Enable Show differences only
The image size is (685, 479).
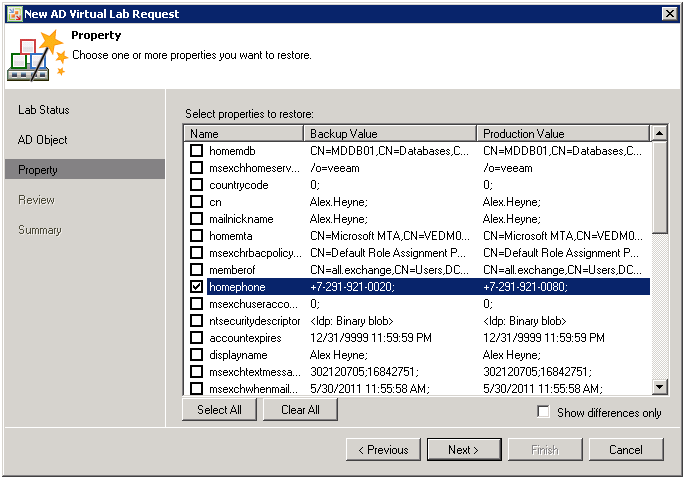click(x=543, y=412)
